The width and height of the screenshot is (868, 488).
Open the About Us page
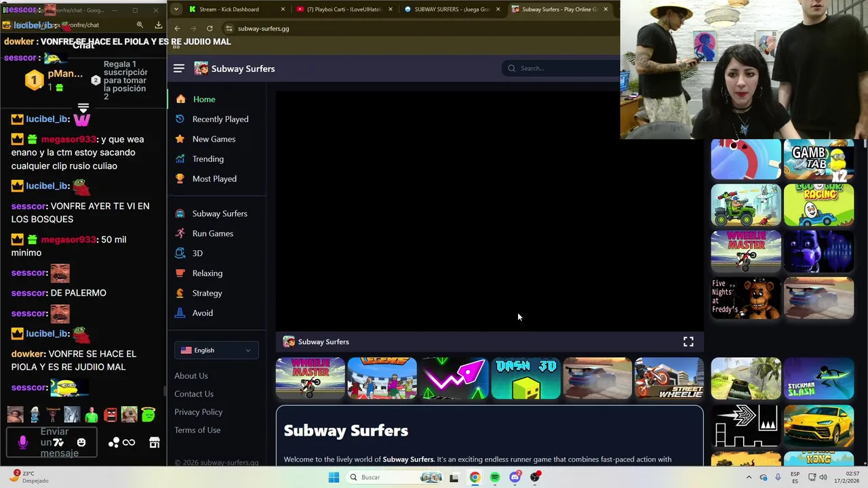[191, 375]
